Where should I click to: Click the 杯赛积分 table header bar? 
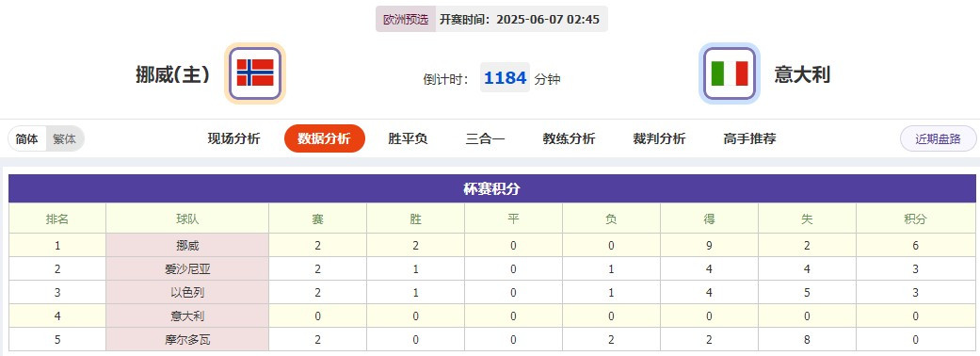pos(491,189)
